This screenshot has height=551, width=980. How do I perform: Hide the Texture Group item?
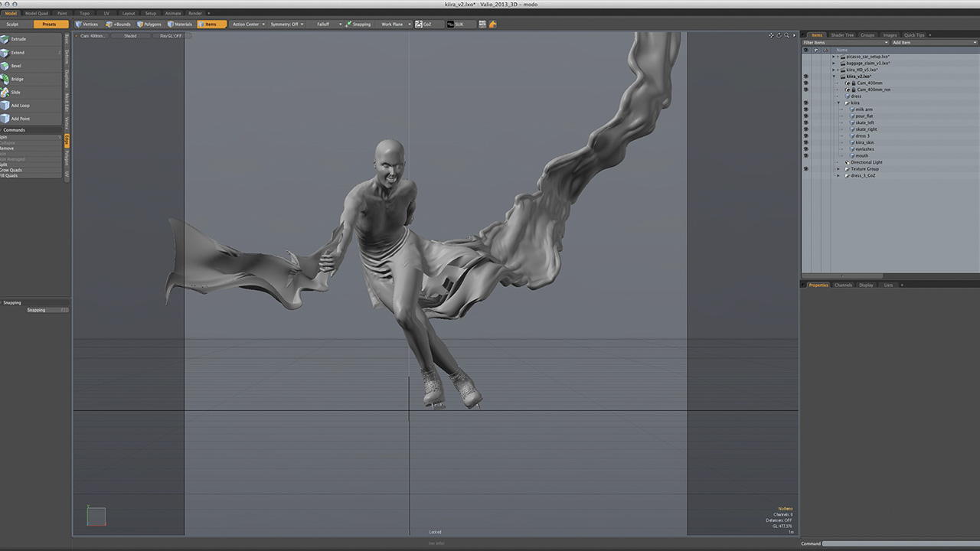click(805, 169)
